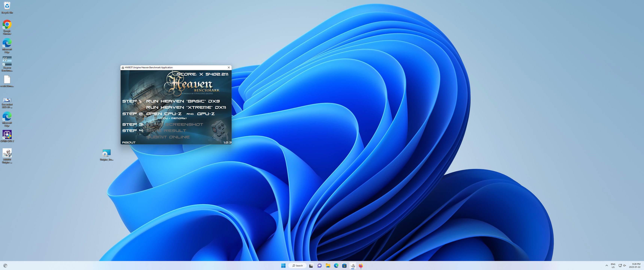The width and height of the screenshot is (644, 270).
Task: Click the HWBOT window title bar icon
Action: 122,67
